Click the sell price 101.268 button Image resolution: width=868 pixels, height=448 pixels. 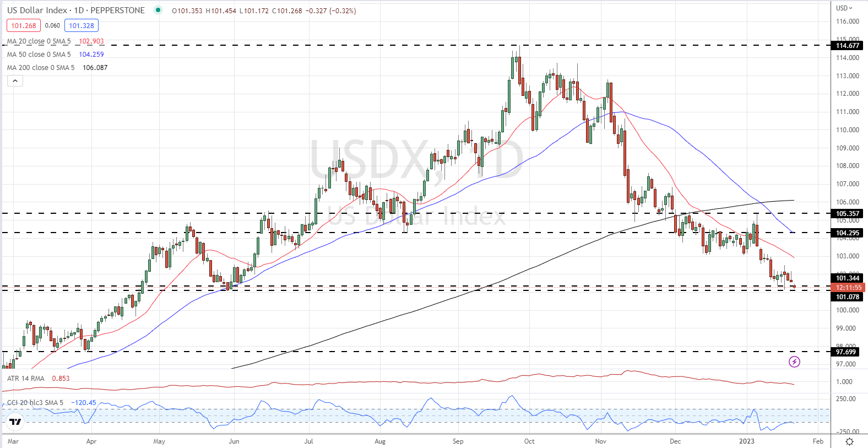pos(24,25)
